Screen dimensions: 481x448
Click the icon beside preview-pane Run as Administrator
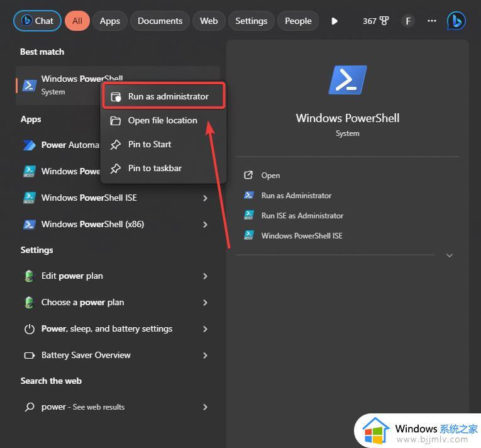tap(248, 195)
